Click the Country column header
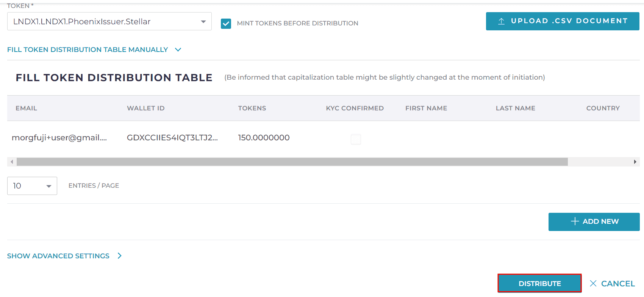 tap(603, 108)
